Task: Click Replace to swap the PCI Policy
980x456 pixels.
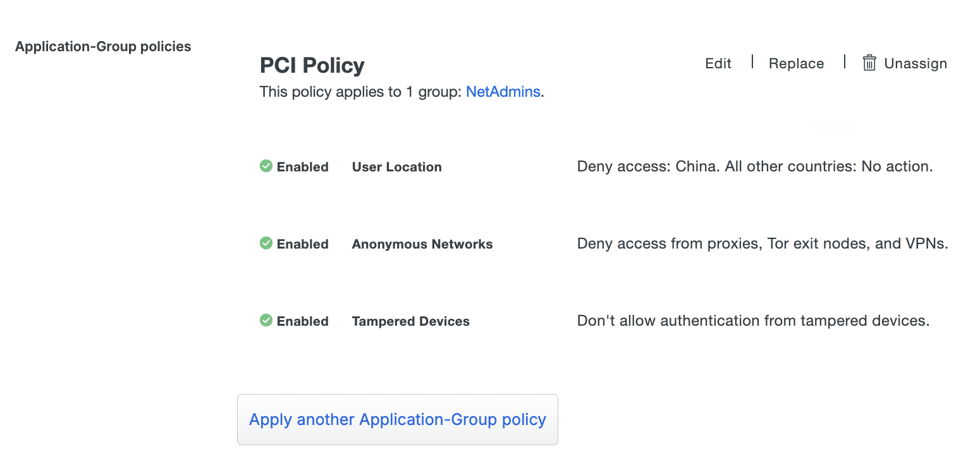Action: pos(796,63)
